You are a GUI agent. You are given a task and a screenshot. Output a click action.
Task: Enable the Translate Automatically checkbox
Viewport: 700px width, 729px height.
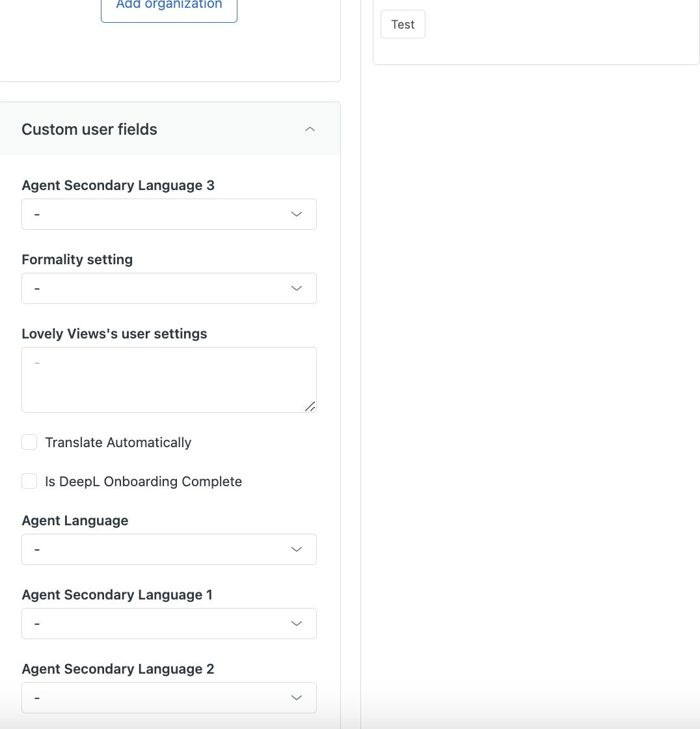(29, 443)
